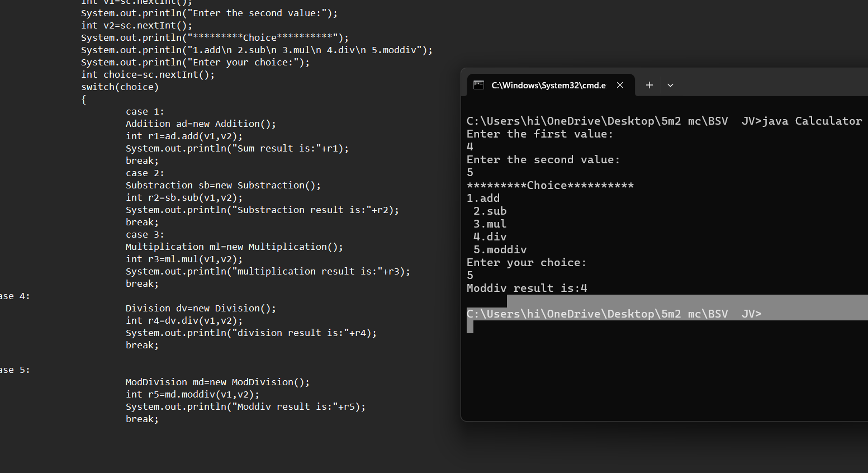Image resolution: width=868 pixels, height=473 pixels.
Task: Click the final 'break;' statement under case 5
Action: 141,418
